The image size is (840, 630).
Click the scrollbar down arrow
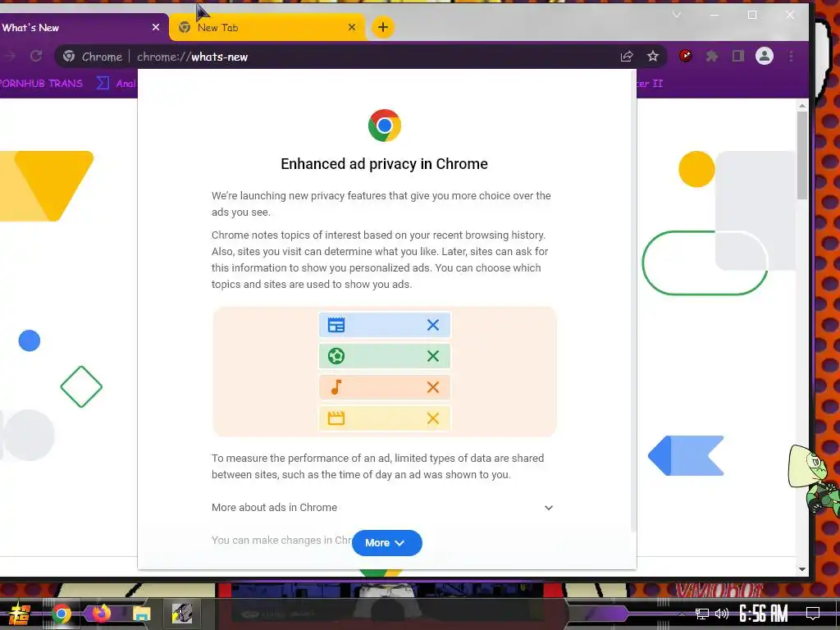click(x=801, y=569)
